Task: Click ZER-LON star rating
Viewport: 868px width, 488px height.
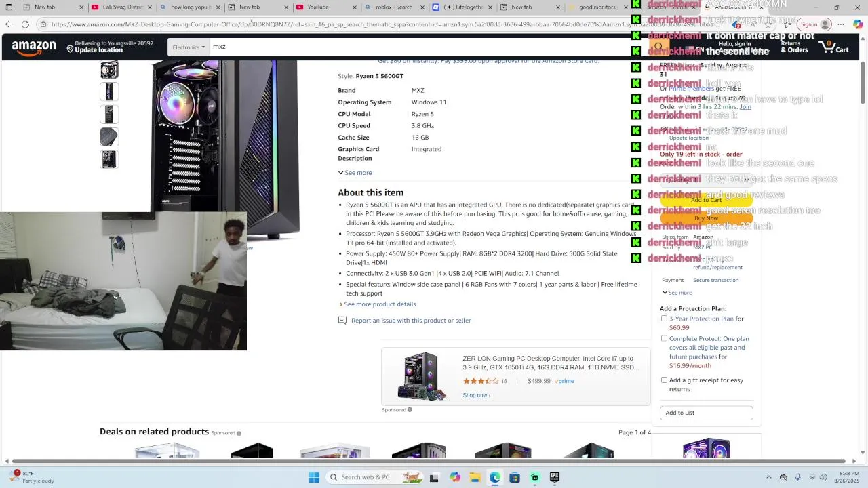Action: [480, 381]
